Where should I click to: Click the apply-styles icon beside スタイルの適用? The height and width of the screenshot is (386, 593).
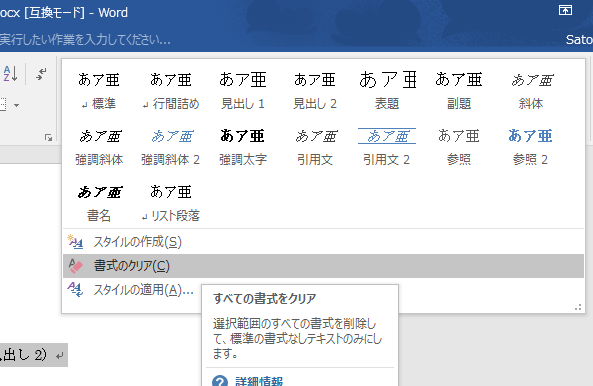pos(75,290)
